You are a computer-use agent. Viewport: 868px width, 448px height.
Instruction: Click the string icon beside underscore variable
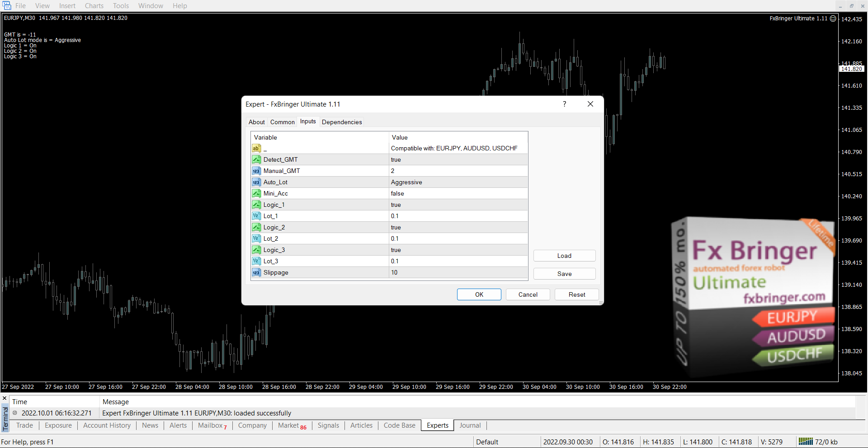click(x=256, y=148)
